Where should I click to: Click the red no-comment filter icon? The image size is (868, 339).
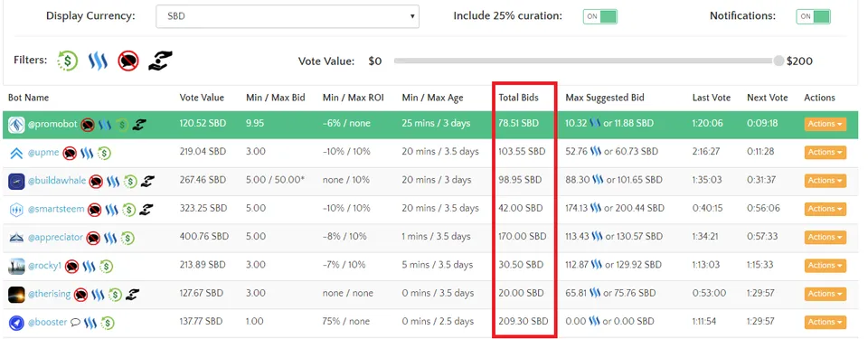[x=127, y=61]
